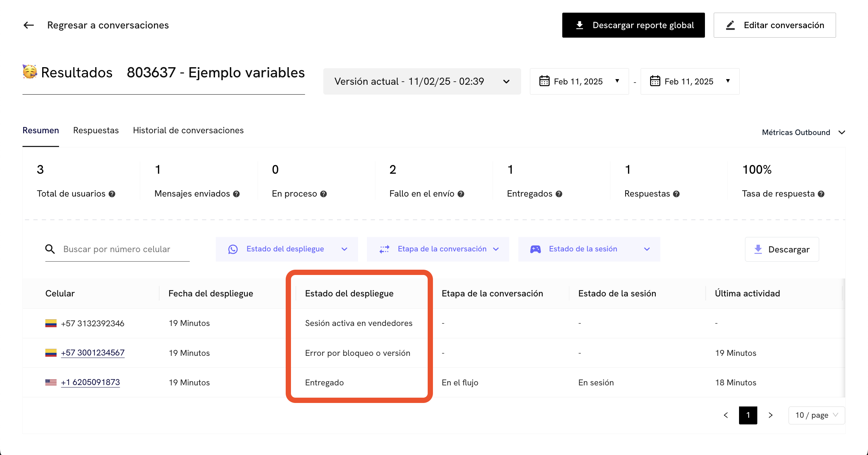Click the '100%' response rate value
Image resolution: width=868 pixels, height=455 pixels.
click(757, 170)
